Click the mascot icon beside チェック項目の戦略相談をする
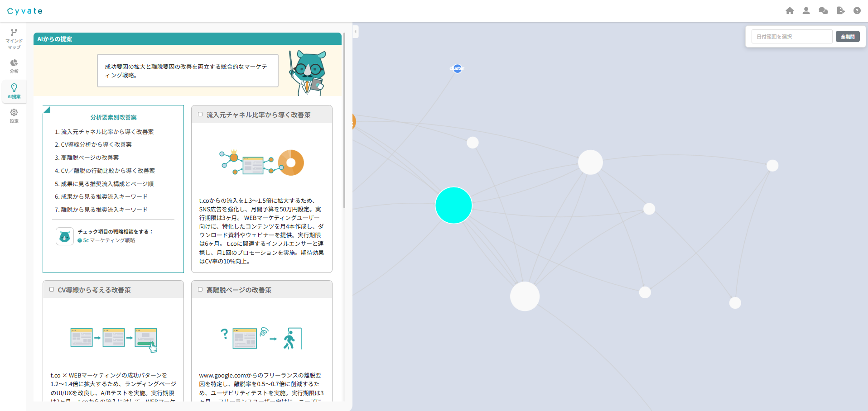This screenshot has width=868, height=411. tap(65, 236)
